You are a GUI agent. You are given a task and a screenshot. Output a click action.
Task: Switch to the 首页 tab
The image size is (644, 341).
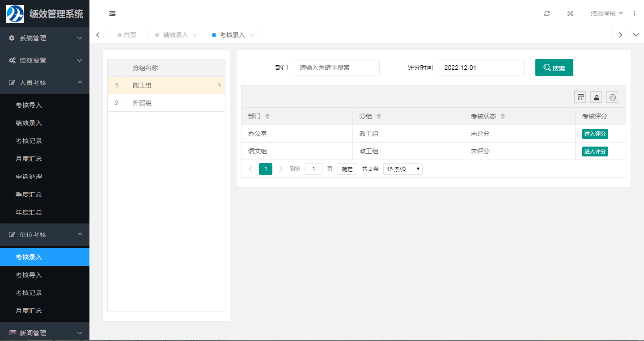[x=130, y=35]
